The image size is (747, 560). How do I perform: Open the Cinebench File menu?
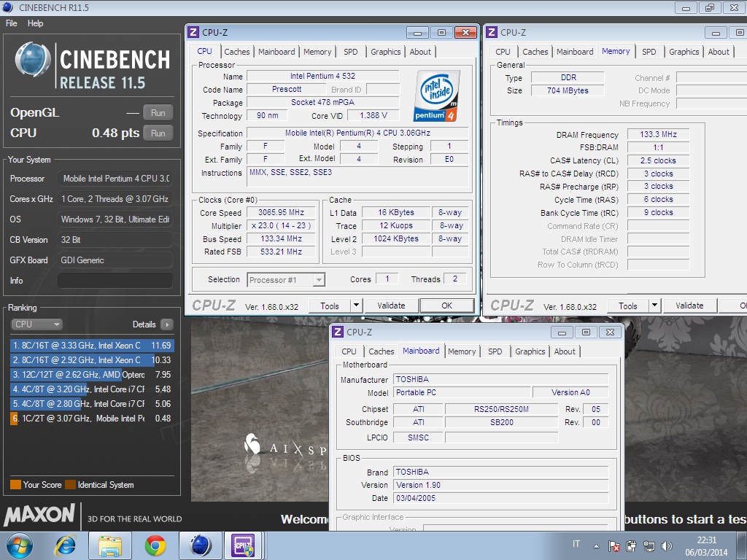coord(12,23)
